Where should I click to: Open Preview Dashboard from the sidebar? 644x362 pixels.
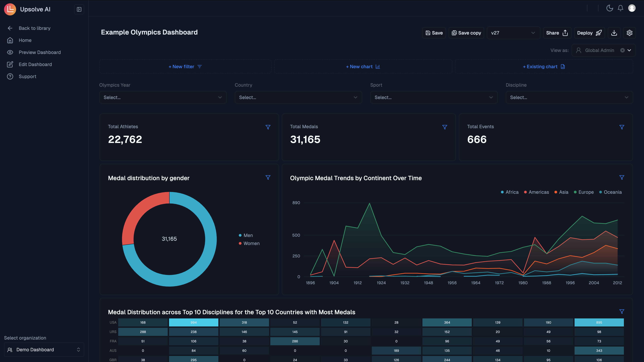point(40,52)
